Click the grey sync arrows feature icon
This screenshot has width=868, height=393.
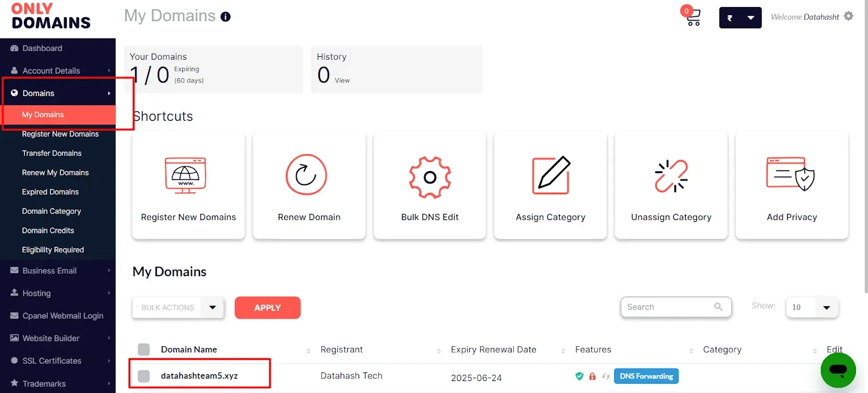605,376
